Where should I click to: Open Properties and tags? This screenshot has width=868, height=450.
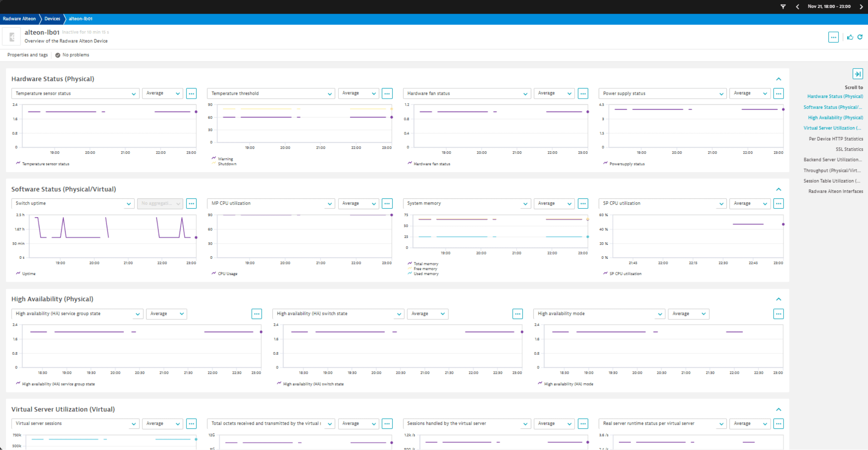click(27, 55)
